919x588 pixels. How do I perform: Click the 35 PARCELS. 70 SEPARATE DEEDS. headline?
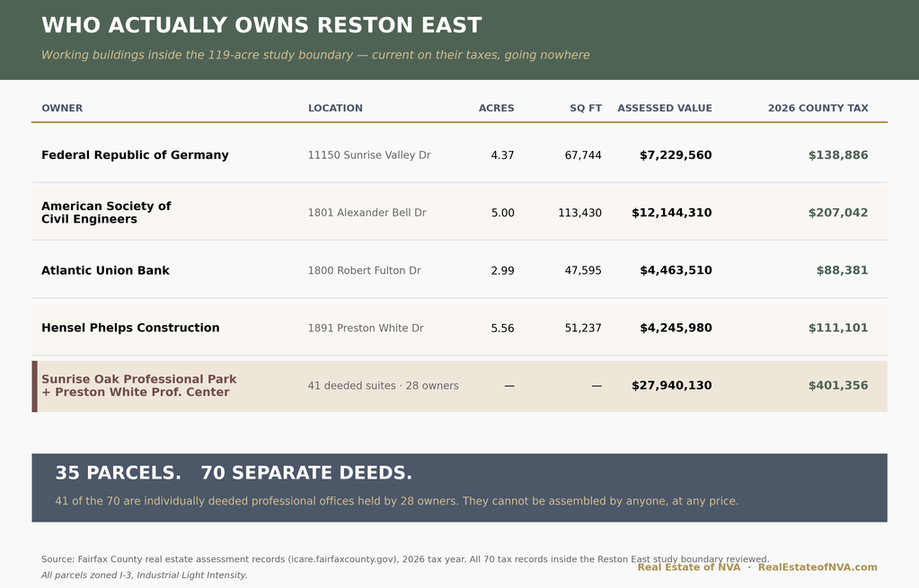[x=234, y=472]
